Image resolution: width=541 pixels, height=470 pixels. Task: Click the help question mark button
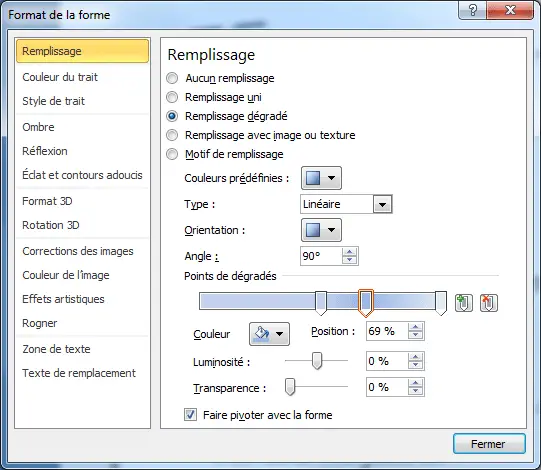(x=472, y=10)
